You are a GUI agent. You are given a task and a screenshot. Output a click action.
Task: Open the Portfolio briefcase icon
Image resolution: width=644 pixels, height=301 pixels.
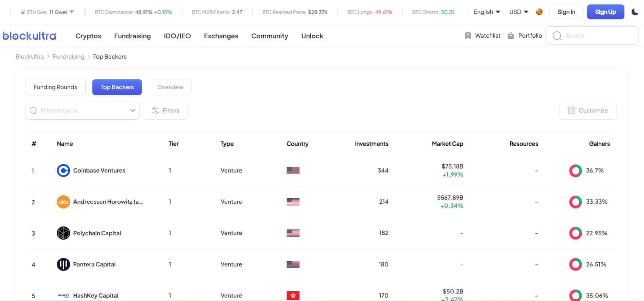(x=511, y=36)
